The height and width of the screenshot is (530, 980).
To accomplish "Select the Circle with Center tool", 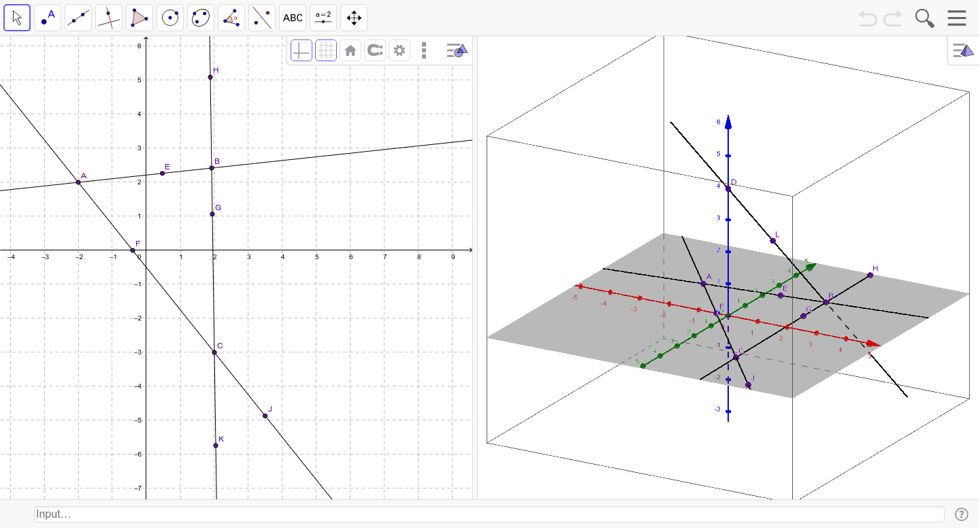I will tap(170, 17).
